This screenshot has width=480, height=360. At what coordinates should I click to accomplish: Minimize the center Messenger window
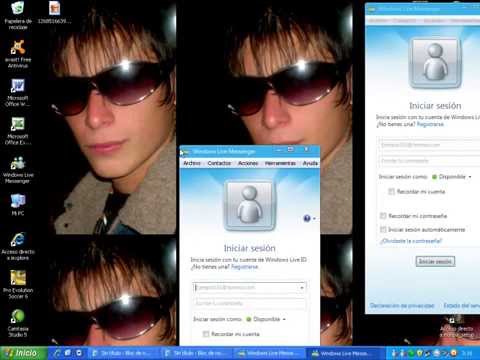coord(279,149)
